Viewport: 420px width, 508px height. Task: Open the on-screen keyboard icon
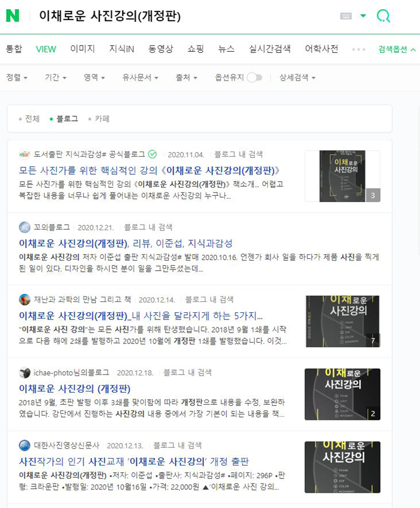[x=346, y=16]
